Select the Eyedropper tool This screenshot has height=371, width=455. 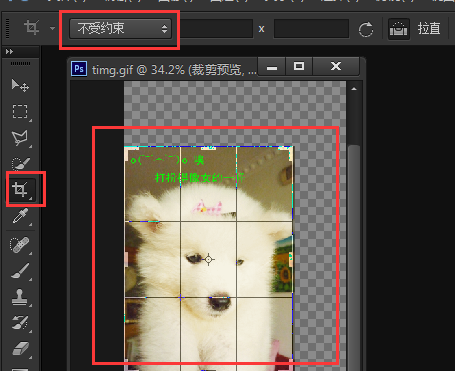pos(20,216)
